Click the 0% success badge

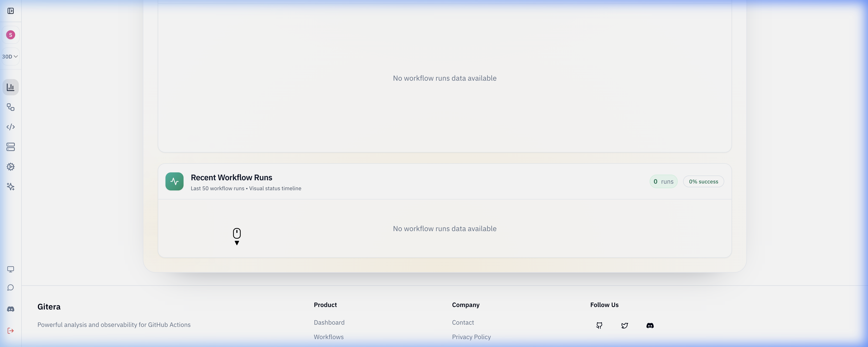(x=703, y=181)
